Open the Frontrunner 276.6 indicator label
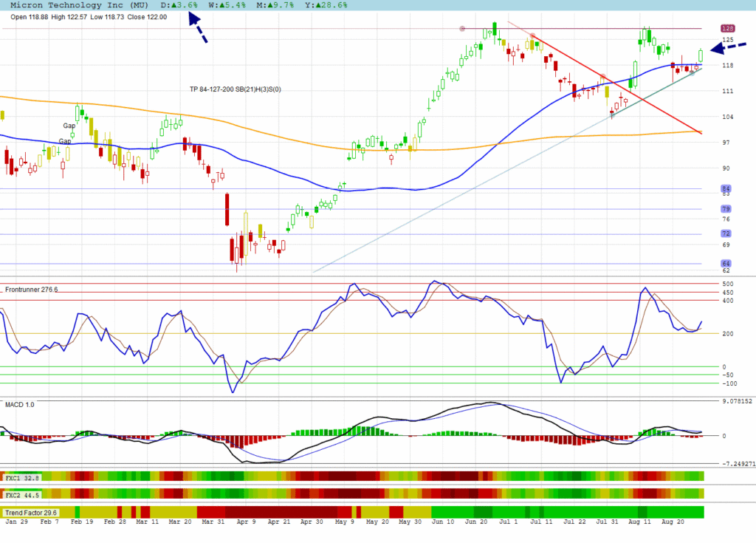The image size is (756, 543). pos(31,290)
